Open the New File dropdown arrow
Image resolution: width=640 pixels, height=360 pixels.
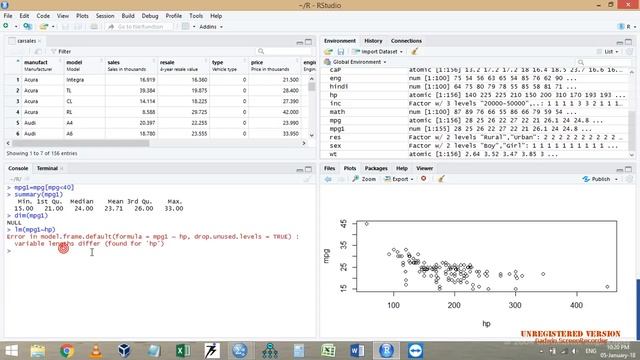tap(16, 27)
